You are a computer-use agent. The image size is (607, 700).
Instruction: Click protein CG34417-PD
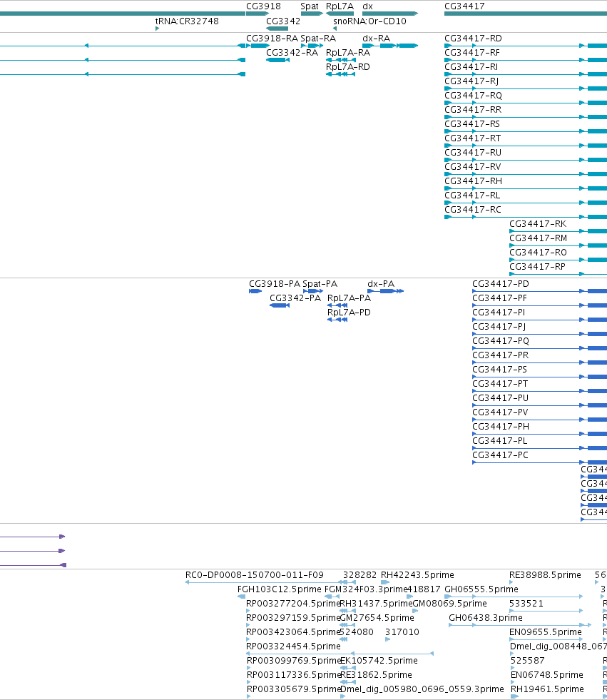pyautogui.click(x=500, y=284)
